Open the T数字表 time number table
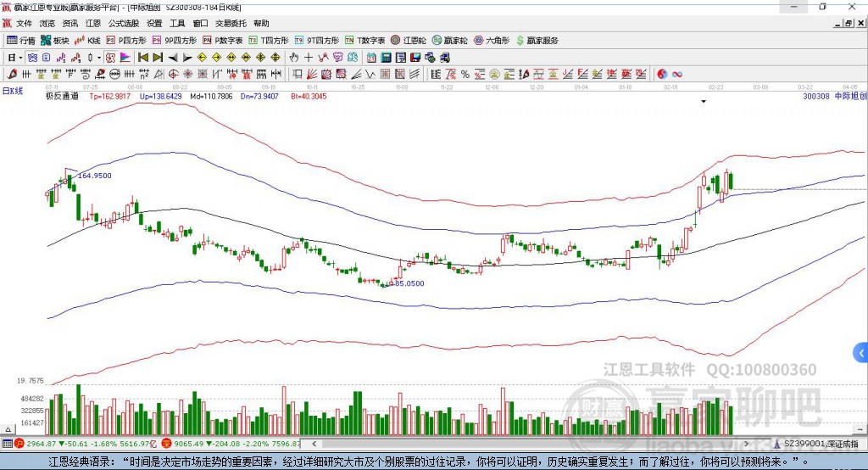Screen dimensions: 868x470 (x=364, y=41)
